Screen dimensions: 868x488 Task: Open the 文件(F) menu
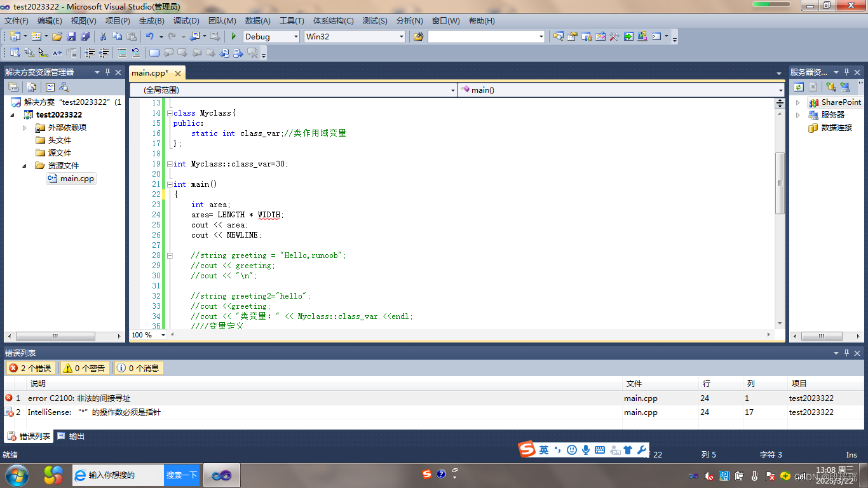point(17,20)
